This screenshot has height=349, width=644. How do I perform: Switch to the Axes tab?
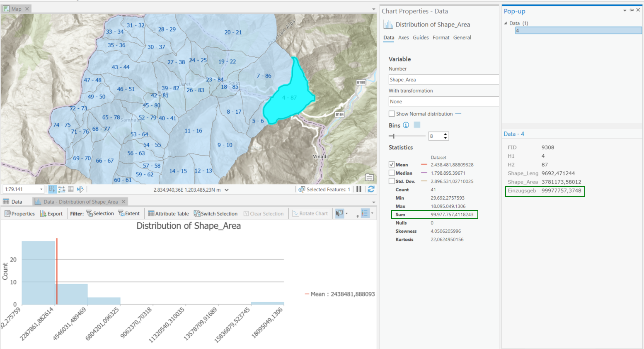coord(403,38)
